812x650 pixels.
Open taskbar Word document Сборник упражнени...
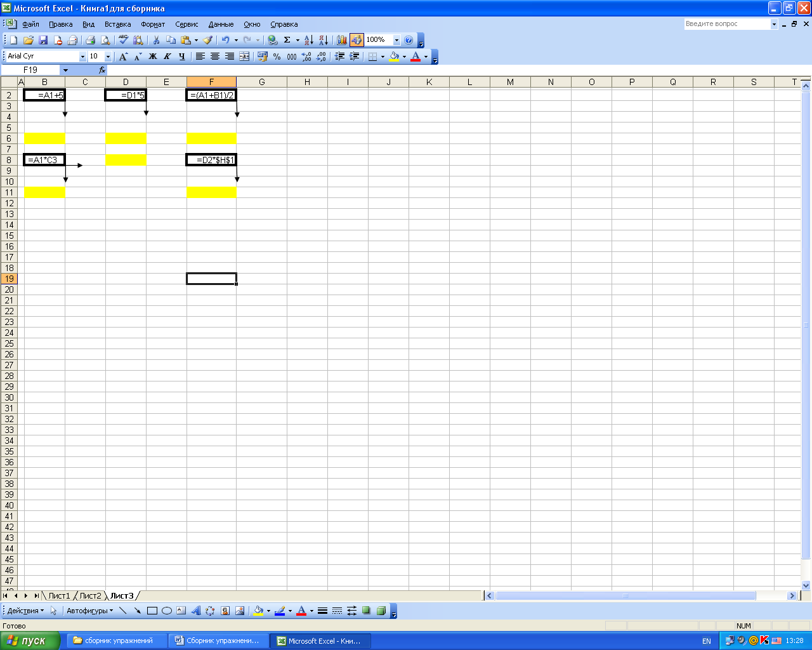point(219,640)
